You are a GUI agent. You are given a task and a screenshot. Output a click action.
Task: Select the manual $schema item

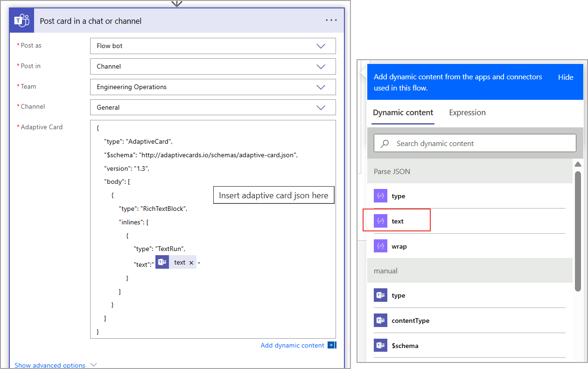click(x=405, y=346)
